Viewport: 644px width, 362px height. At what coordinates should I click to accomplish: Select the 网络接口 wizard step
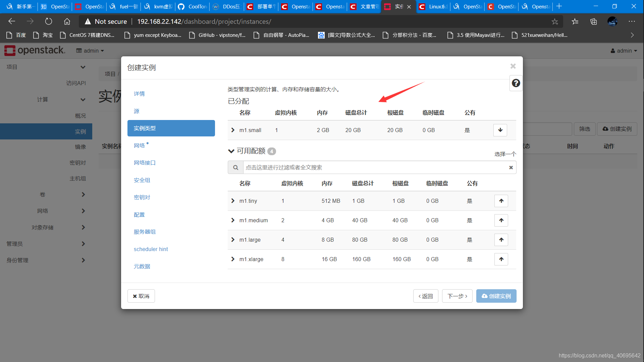tap(145, 163)
